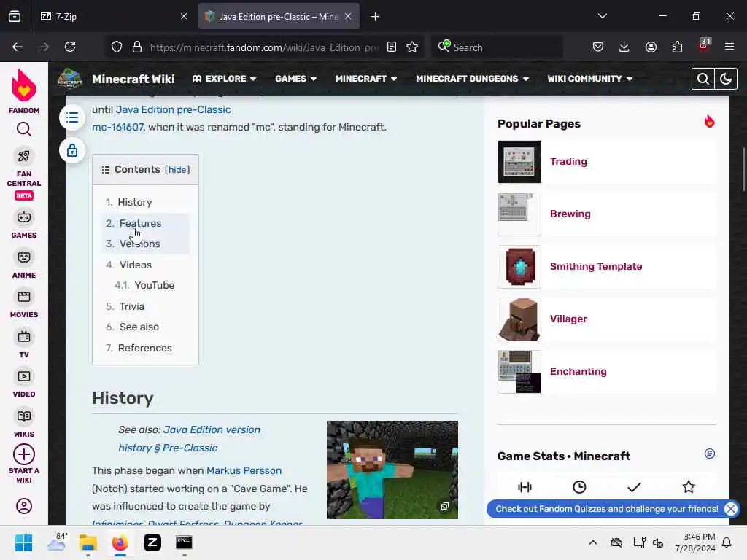Screen dimensions: 747x560
Task: Toggle the dark mode moon button
Action: pos(726,79)
